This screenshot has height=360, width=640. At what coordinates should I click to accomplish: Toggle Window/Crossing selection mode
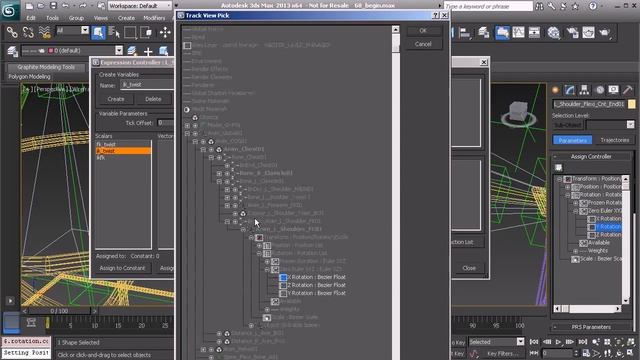click(x=146, y=32)
